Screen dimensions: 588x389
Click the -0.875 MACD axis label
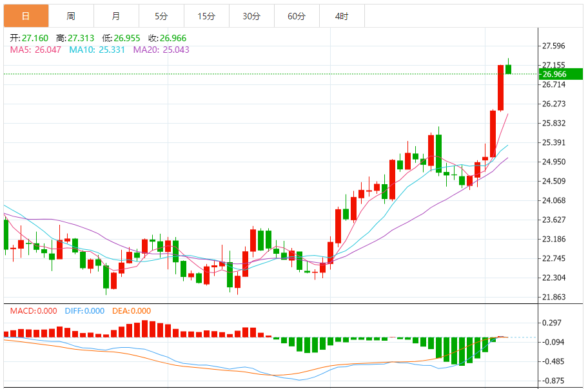pyautogui.click(x=552, y=381)
